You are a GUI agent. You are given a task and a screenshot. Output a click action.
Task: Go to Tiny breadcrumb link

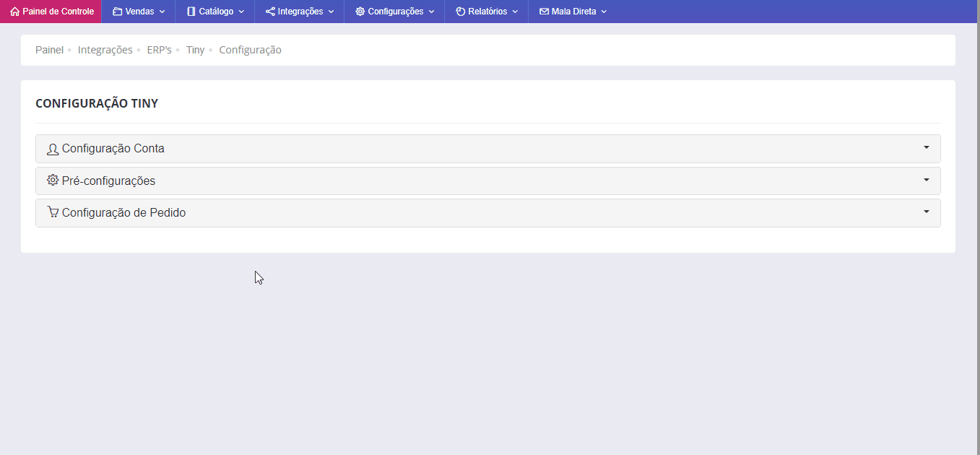196,50
